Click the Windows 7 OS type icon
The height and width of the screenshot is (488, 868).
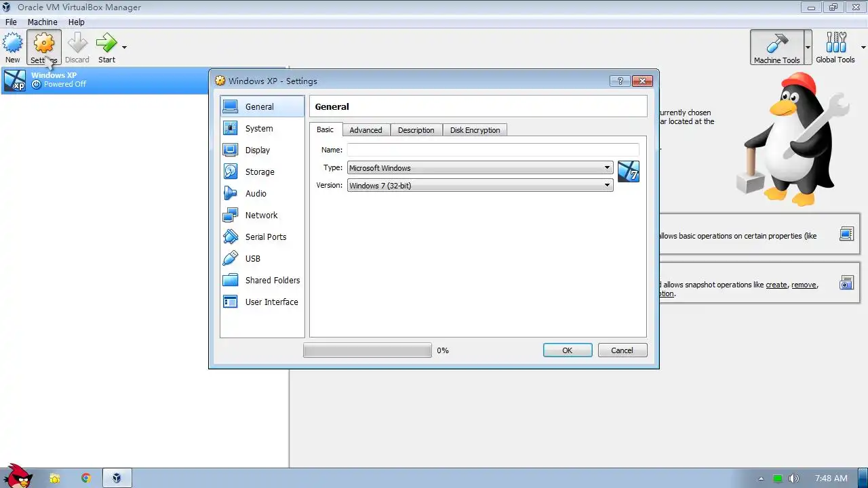[629, 171]
